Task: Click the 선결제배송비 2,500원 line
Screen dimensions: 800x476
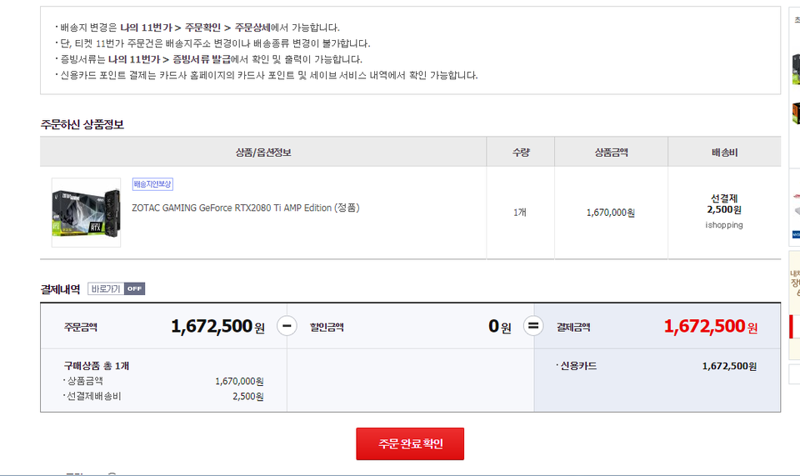Action: [163, 396]
